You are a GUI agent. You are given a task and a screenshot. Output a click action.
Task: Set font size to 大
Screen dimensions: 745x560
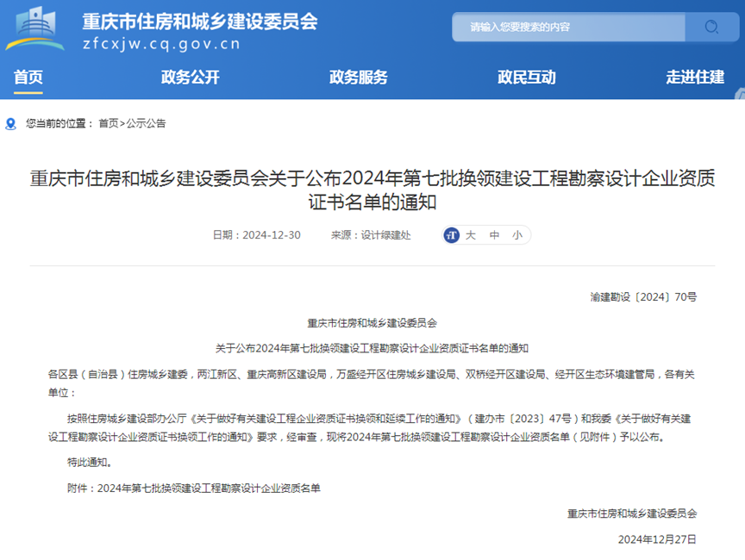pyautogui.click(x=471, y=235)
